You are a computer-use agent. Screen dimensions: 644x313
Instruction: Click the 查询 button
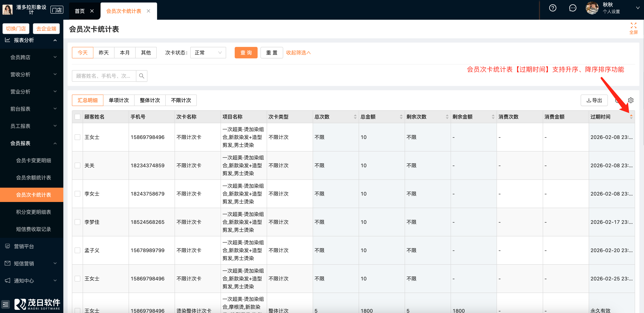pos(246,53)
